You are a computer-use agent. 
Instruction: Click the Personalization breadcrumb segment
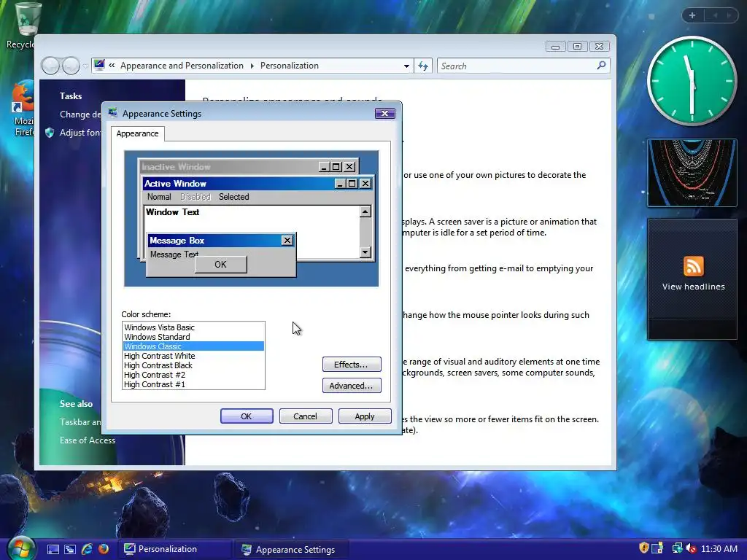click(289, 66)
